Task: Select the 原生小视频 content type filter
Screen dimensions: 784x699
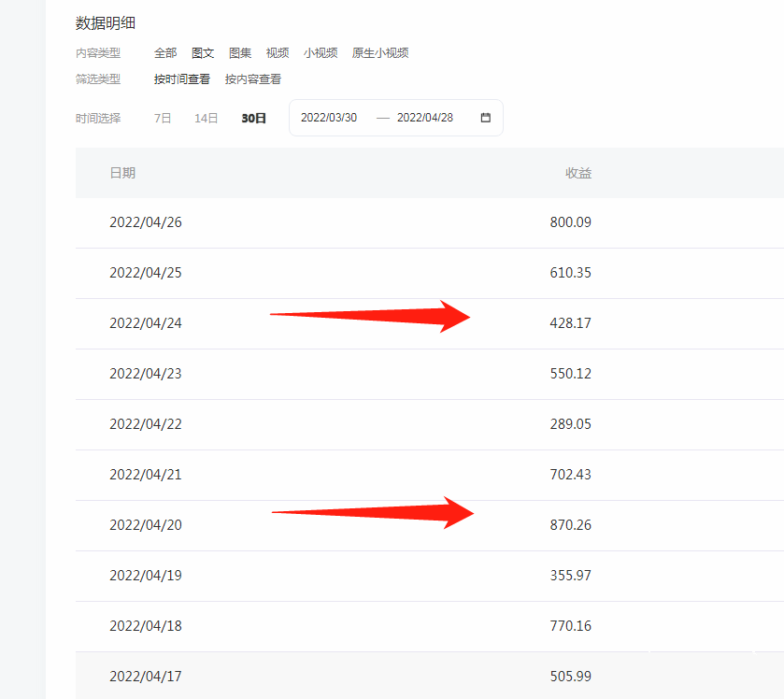Action: click(380, 53)
